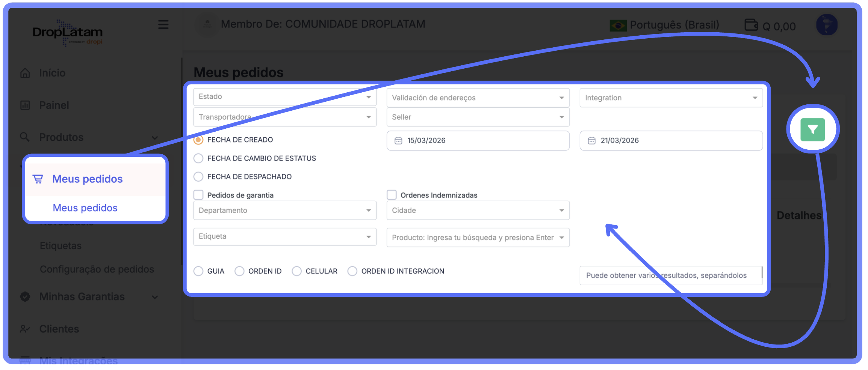Open the Meus pedidos submenu link
Screen dimensions: 868x370
coord(85,208)
